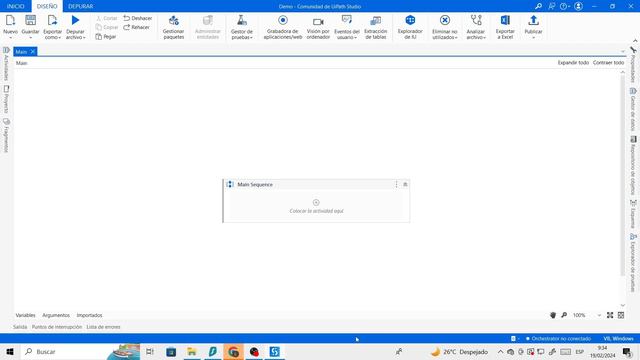Viewport: 640px width, 360px height.
Task: Show Lista de errores panel
Action: [103, 327]
